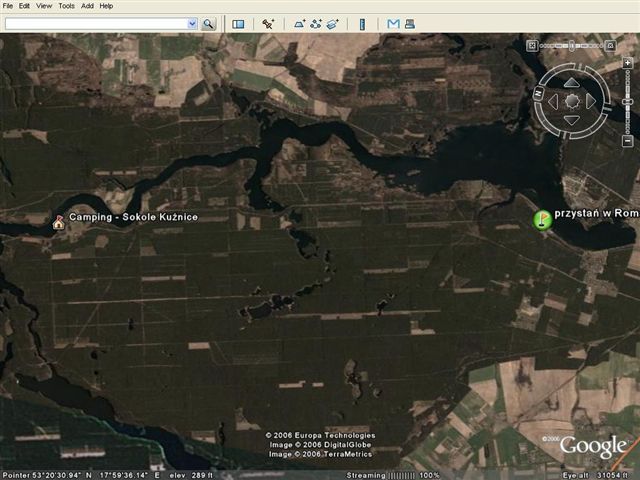Click the zoom slider handle

[x=627, y=102]
